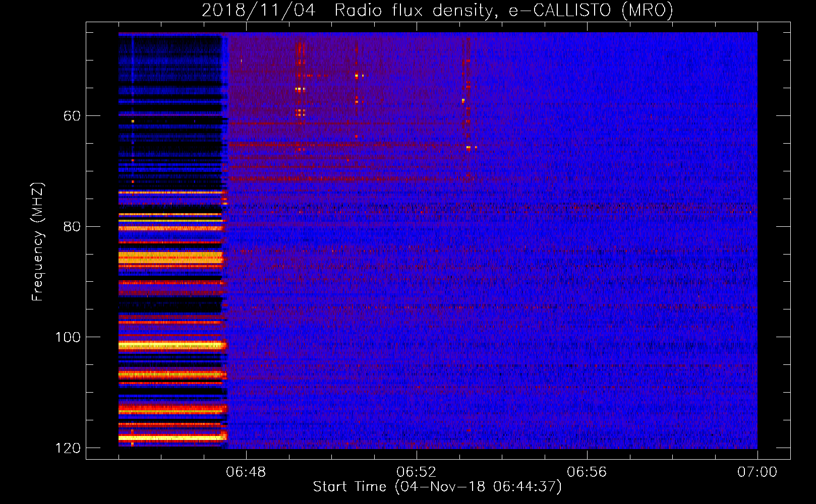Click the 100 frequency tick label
This screenshot has width=816, height=504.
68,337
